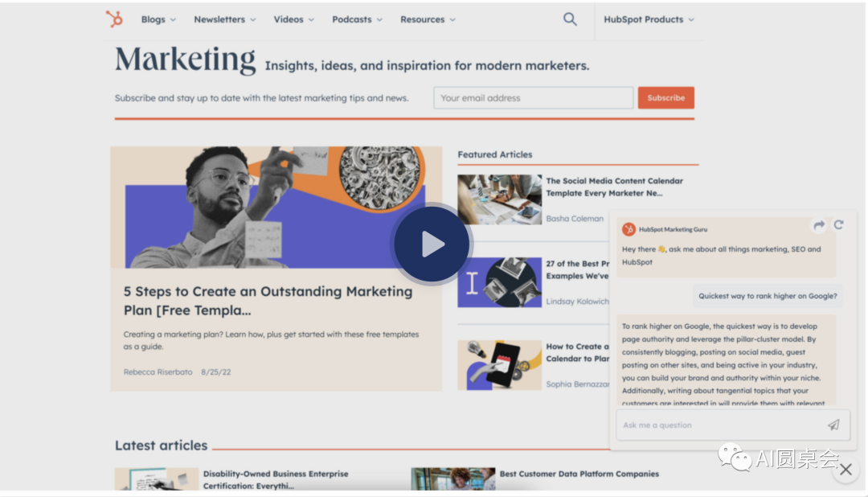
Task: Open the HubSpot Products dropdown
Action: click(649, 19)
